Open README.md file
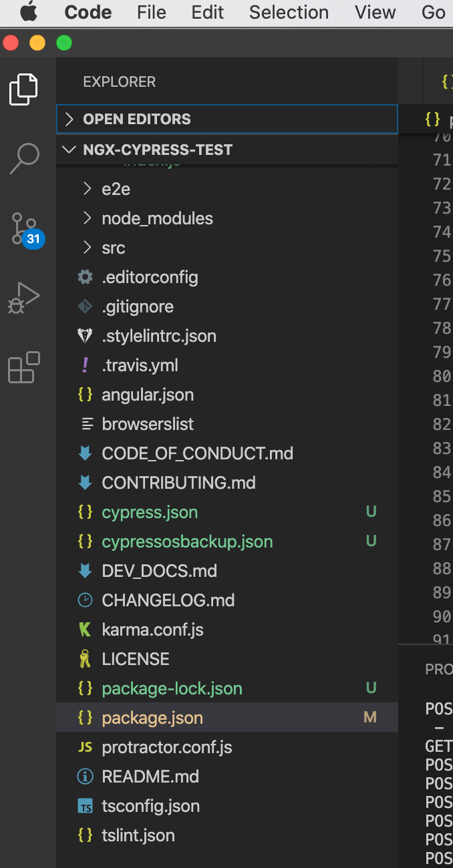Image resolution: width=453 pixels, height=868 pixels. (x=150, y=777)
